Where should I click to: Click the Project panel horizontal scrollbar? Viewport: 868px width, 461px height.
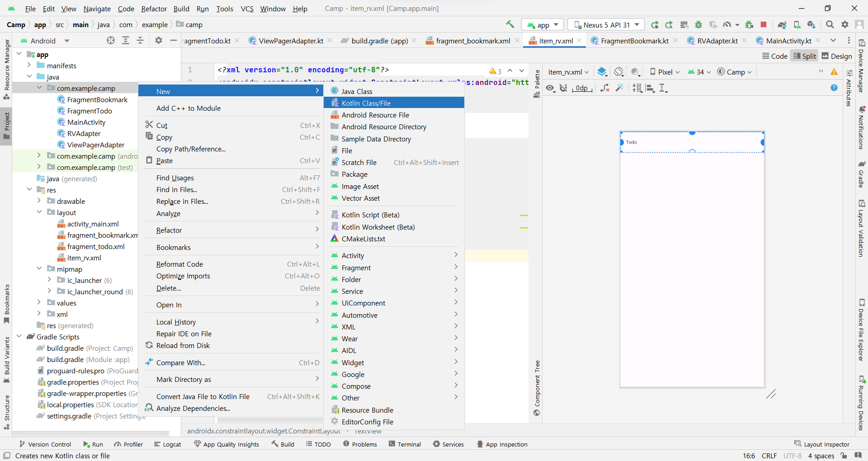tap(90, 433)
